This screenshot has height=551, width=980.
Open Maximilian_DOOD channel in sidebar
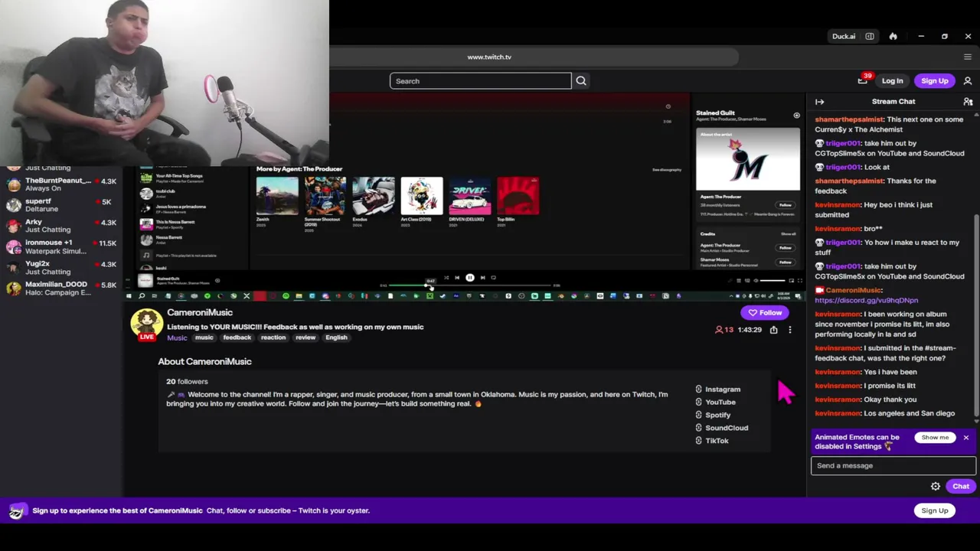click(61, 289)
